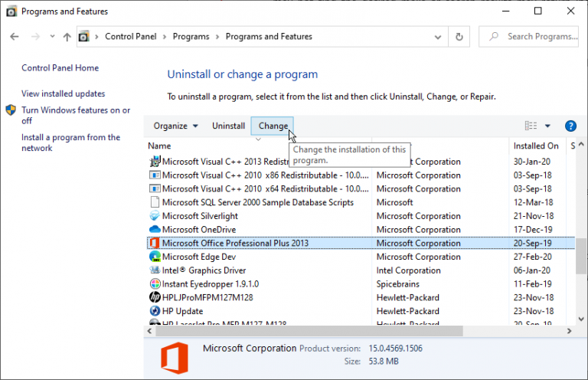Screen dimensions: 588x380
Task: Open the Organize menu
Action: 175,126
